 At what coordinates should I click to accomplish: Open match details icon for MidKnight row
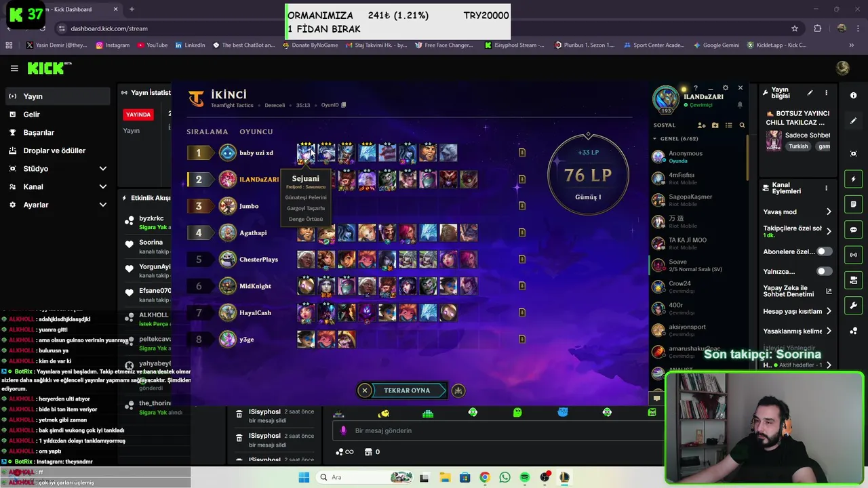pos(522,285)
